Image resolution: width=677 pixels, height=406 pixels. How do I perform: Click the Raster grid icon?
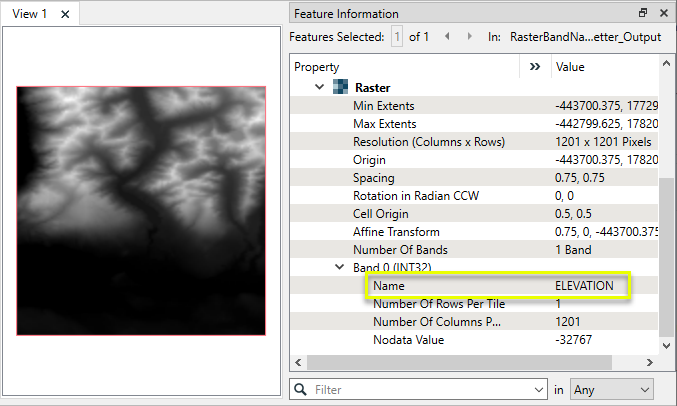pyautogui.click(x=340, y=87)
